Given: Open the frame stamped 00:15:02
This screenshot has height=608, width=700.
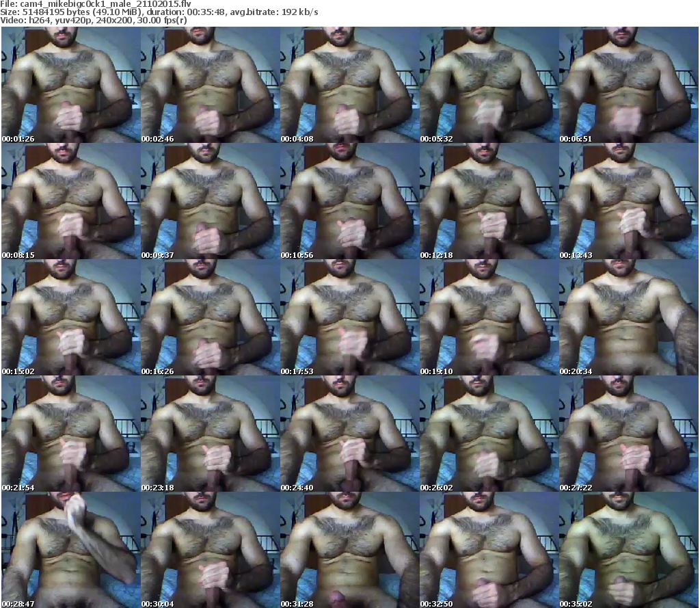Looking at the screenshot, I should pyautogui.click(x=70, y=317).
